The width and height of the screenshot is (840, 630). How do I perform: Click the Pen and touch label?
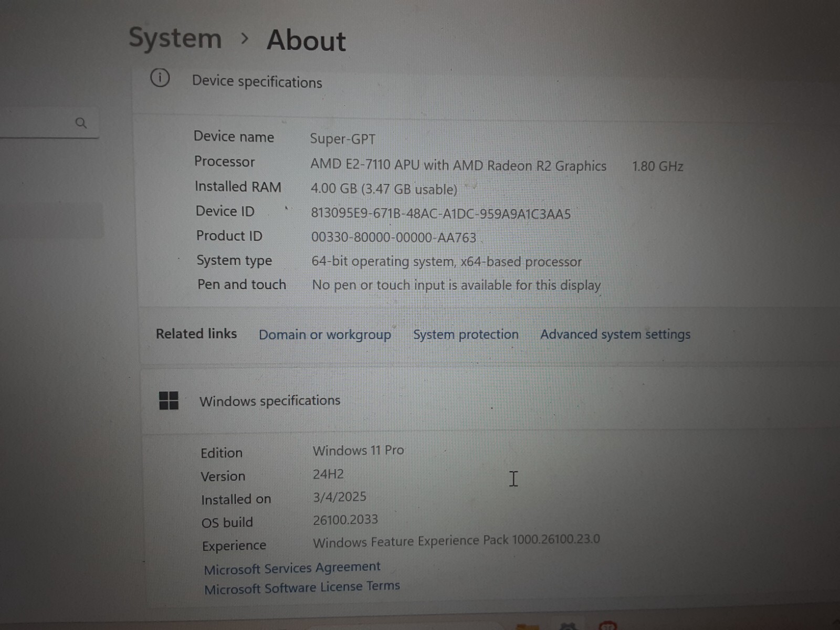click(241, 285)
